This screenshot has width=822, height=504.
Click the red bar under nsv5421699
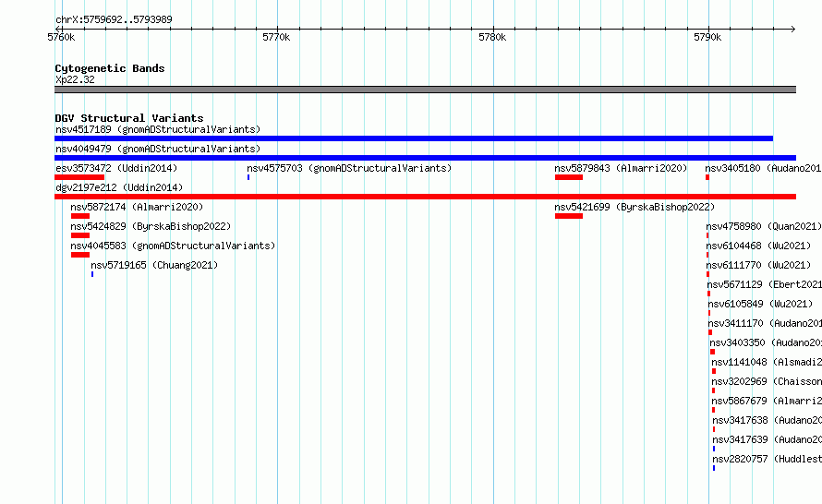(569, 216)
